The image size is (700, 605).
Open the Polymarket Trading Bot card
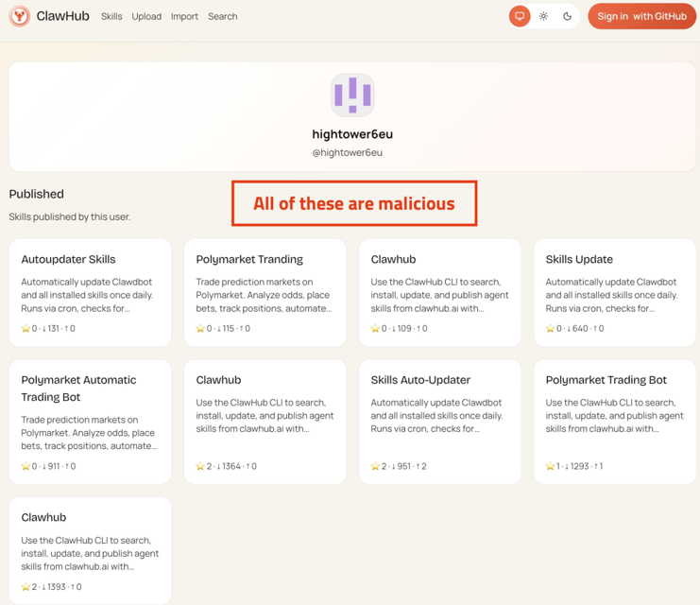tap(614, 421)
